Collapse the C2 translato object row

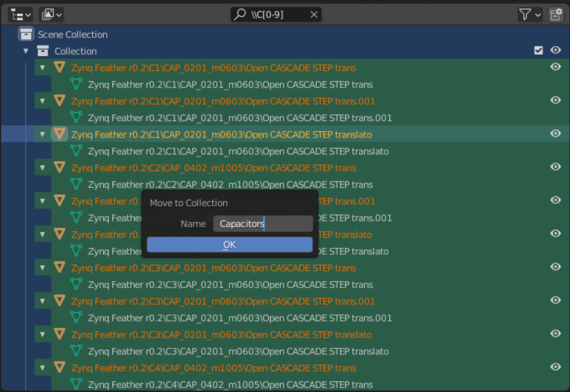(43, 235)
